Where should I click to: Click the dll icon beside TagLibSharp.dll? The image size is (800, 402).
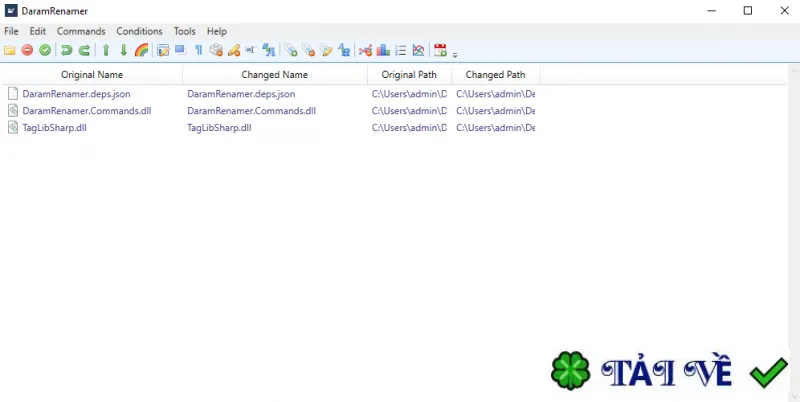point(13,128)
